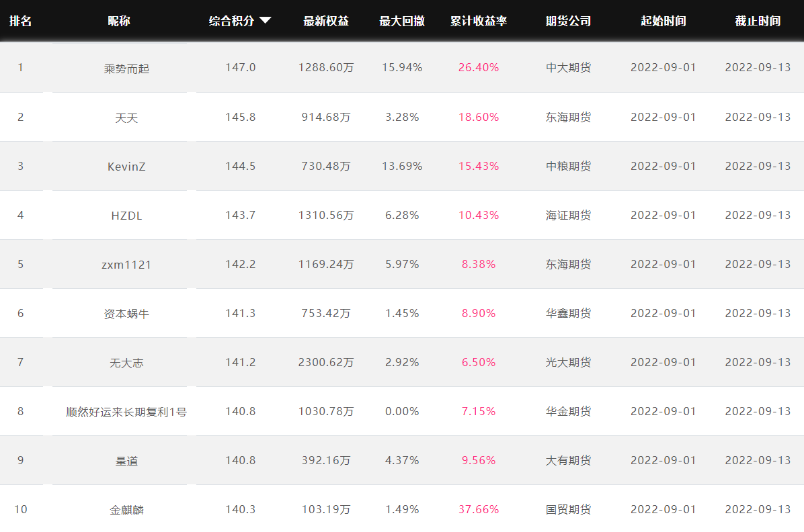Screen dimensions: 804x532
Task: Click equity value 914.68万
Action: 326,118
